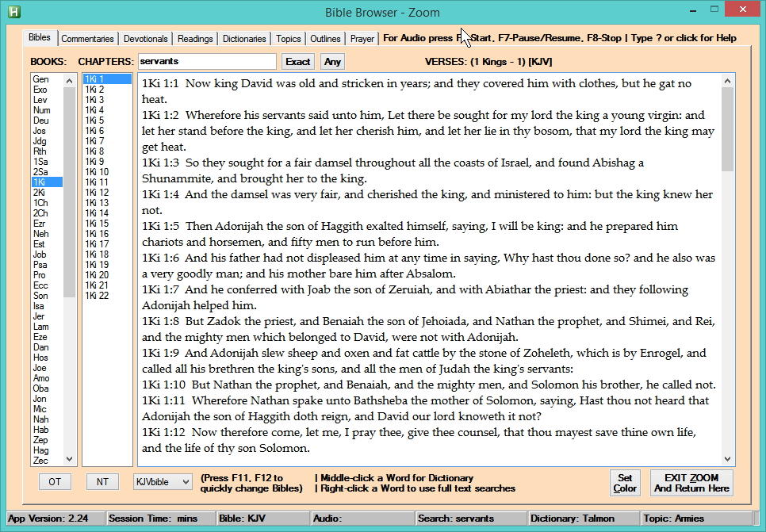Click the search field containing servants
Viewport: 766px width, 532px height.
(x=207, y=61)
